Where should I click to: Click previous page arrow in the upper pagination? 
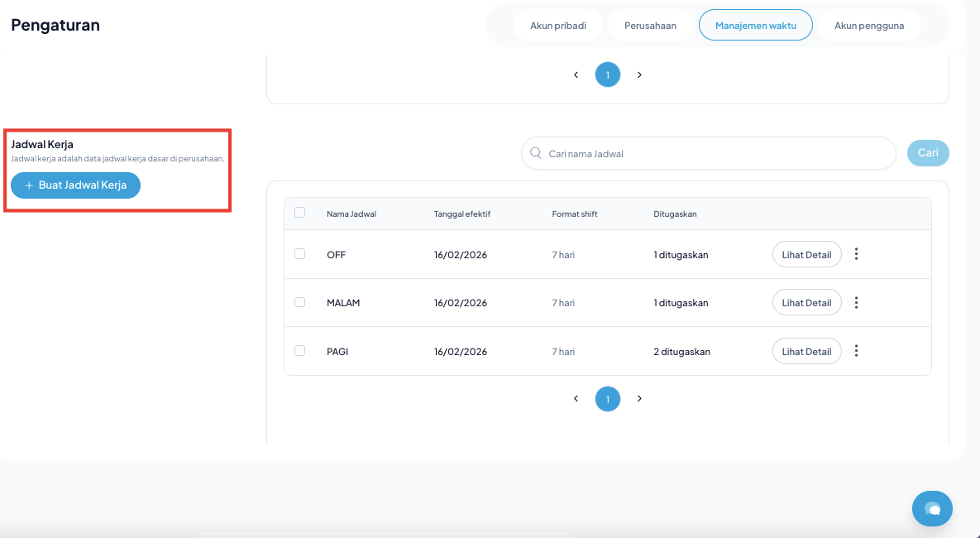click(x=576, y=74)
